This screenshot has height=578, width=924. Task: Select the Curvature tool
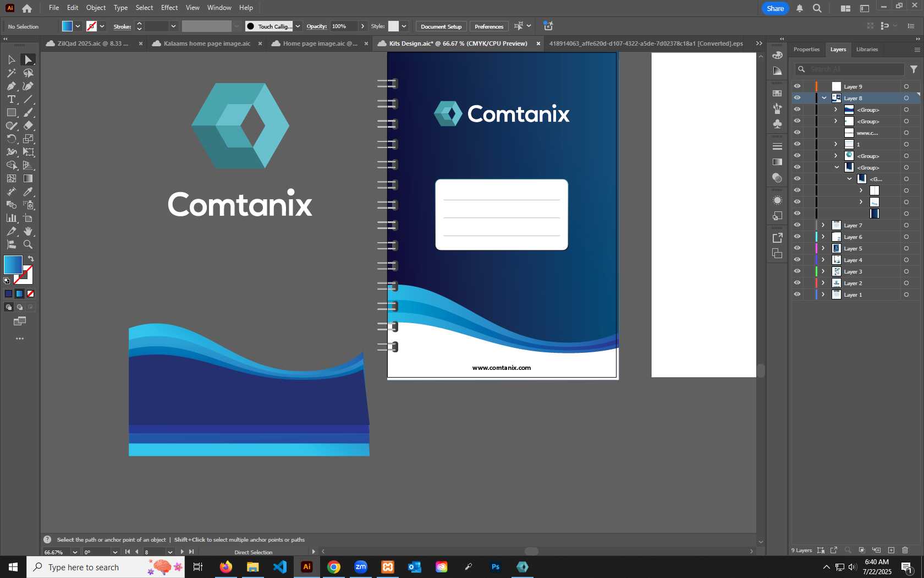28,86
